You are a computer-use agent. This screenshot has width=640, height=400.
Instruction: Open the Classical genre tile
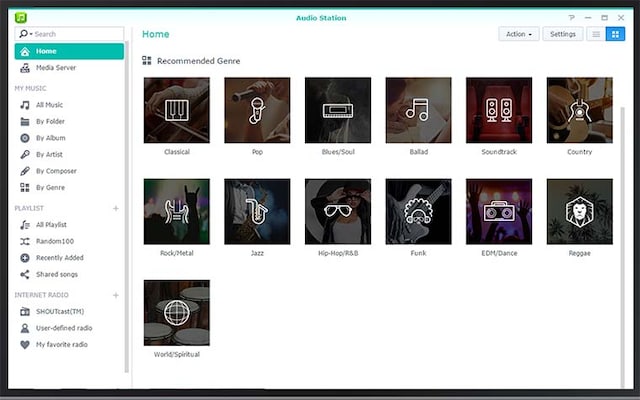(x=176, y=110)
